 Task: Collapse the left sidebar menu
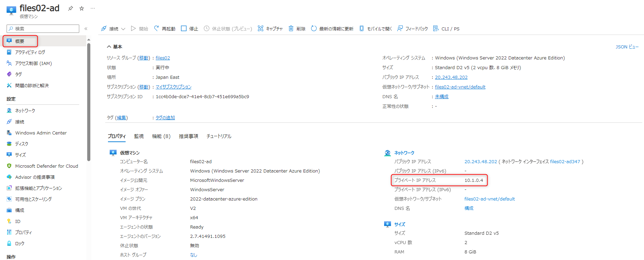click(x=86, y=29)
